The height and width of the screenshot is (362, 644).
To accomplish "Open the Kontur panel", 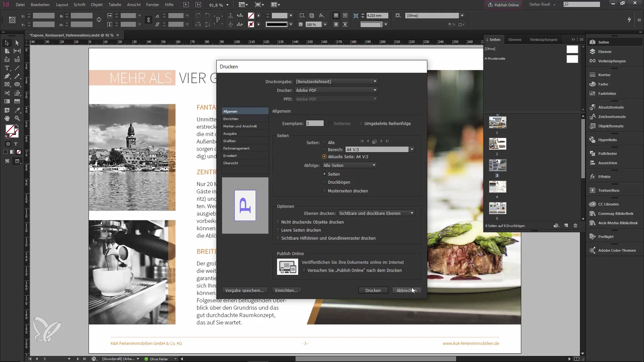I will 614,75.
